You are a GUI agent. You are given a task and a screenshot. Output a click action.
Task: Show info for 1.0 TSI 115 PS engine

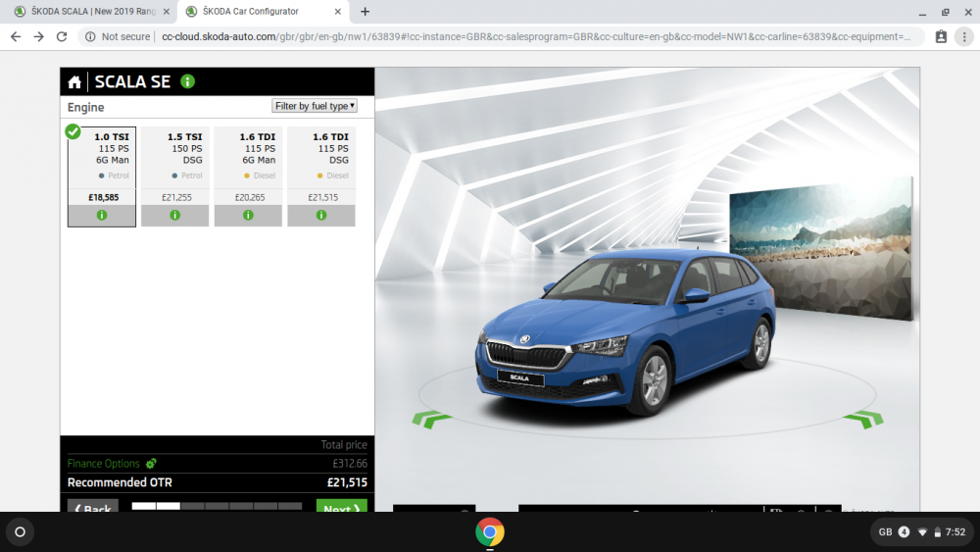[x=102, y=215]
